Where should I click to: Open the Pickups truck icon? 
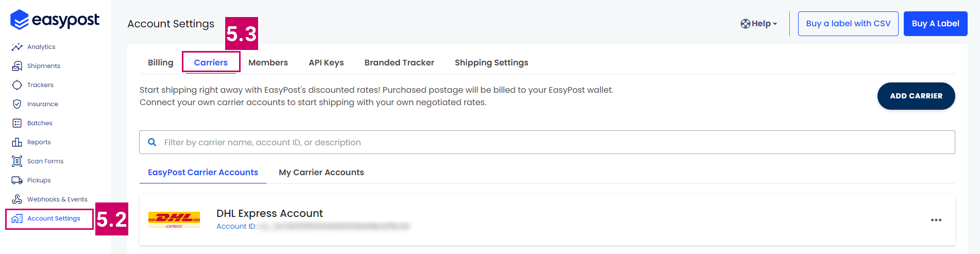(x=17, y=180)
